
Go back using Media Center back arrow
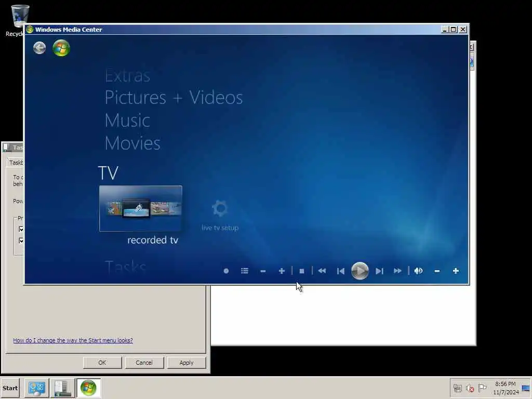pyautogui.click(x=39, y=48)
